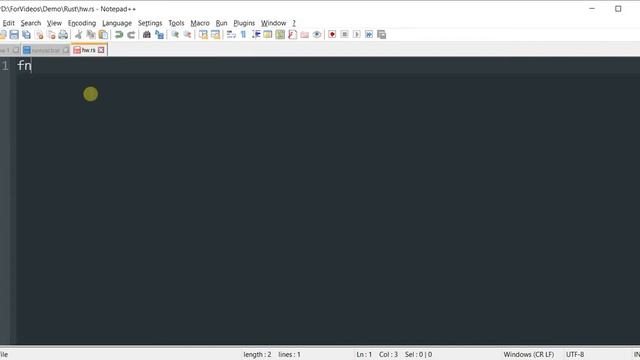Screen dimensions: 640x360
Task: Click the Paste clipboard icon
Action: (104, 35)
